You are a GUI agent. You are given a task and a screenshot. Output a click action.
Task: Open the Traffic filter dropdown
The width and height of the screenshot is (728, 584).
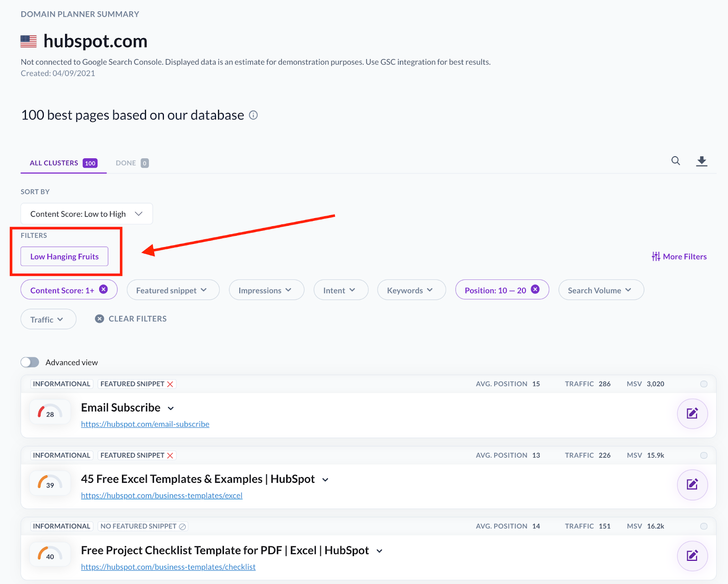click(48, 319)
